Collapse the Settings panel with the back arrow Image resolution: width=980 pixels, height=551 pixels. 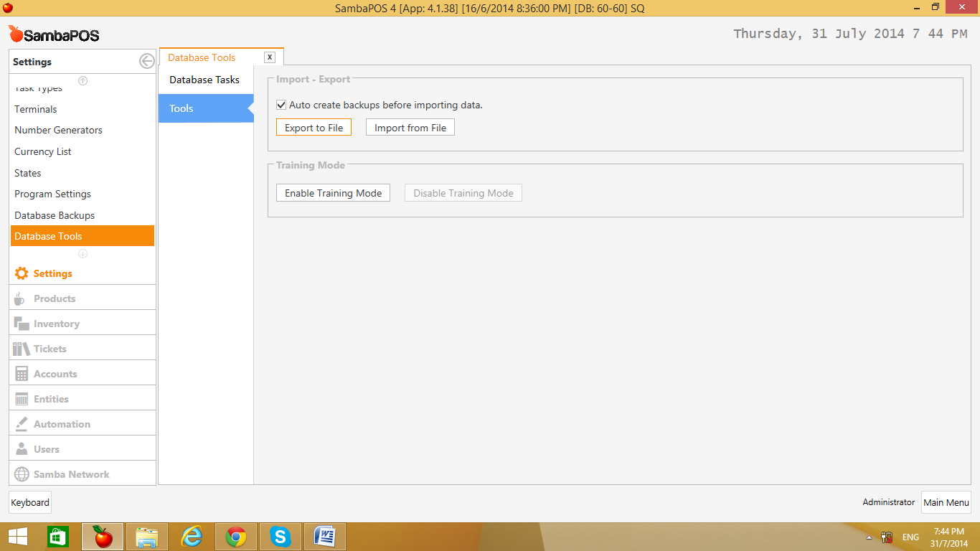tap(147, 62)
